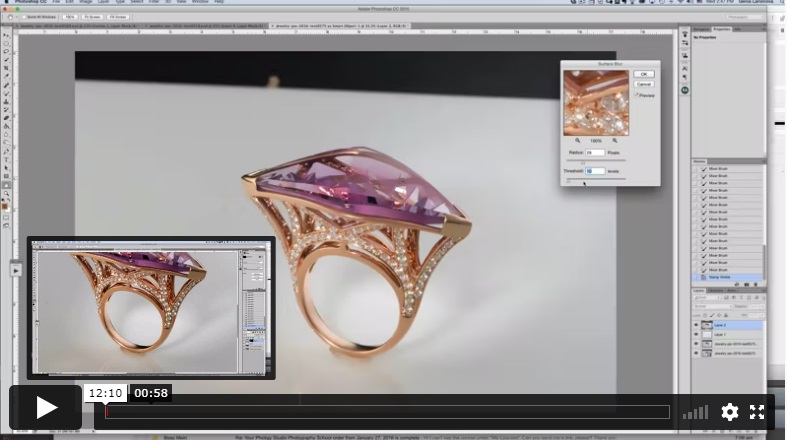Open the Layer menu
787x440 pixels.
point(103,2)
